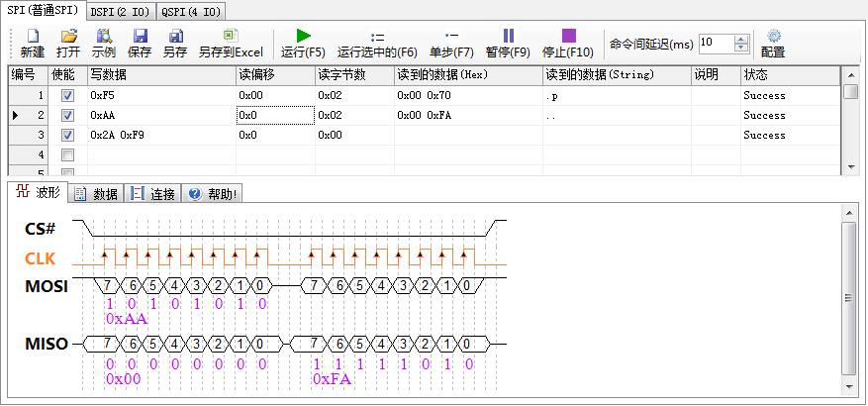Switch to the QSPI(4 IO) tab

click(191, 11)
